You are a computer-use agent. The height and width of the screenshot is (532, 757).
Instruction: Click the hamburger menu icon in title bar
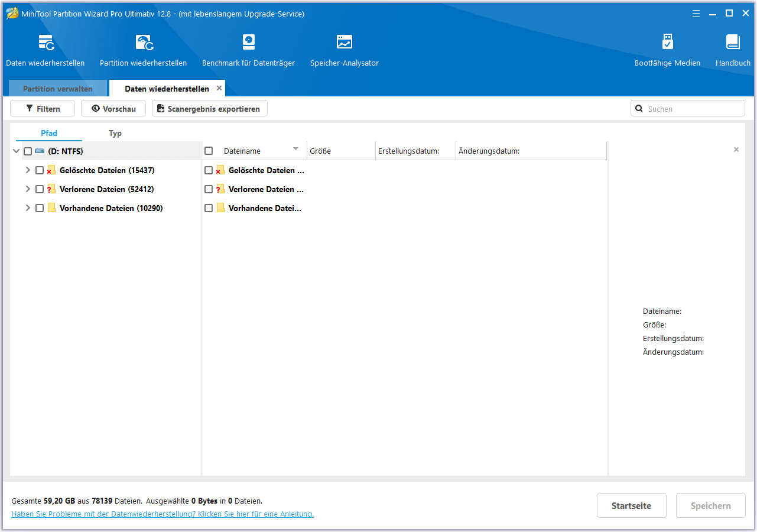pos(696,13)
